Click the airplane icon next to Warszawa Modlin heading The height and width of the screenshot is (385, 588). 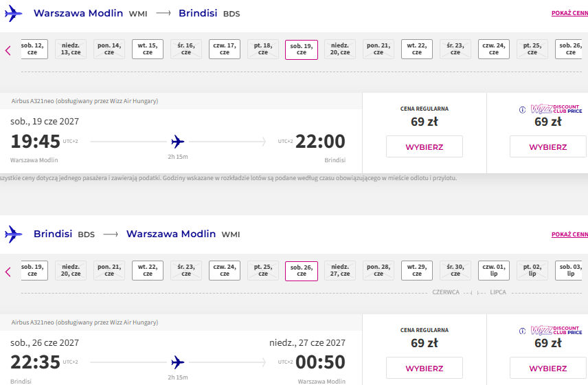[14, 14]
